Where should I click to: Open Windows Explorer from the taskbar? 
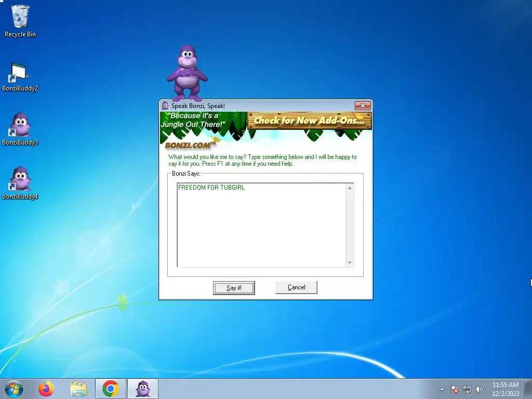[78, 389]
